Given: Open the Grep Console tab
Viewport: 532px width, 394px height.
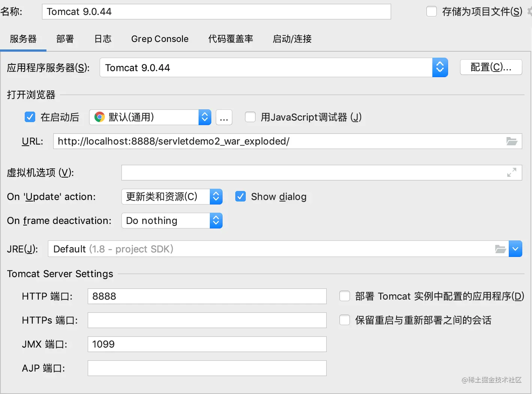Looking at the screenshot, I should [160, 39].
